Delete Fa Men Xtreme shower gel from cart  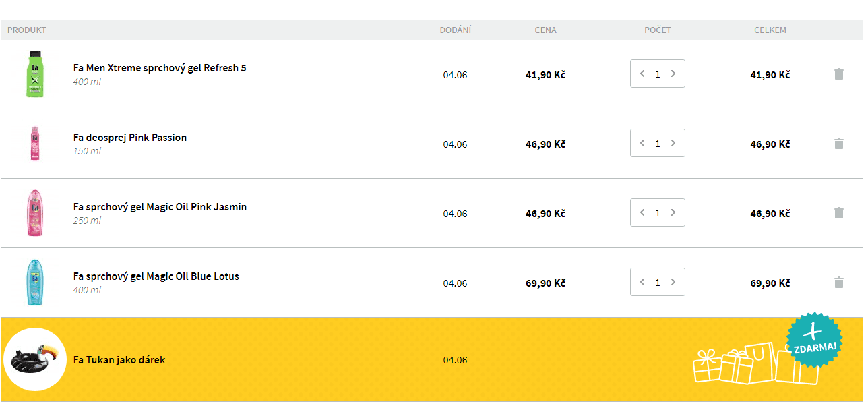(839, 74)
